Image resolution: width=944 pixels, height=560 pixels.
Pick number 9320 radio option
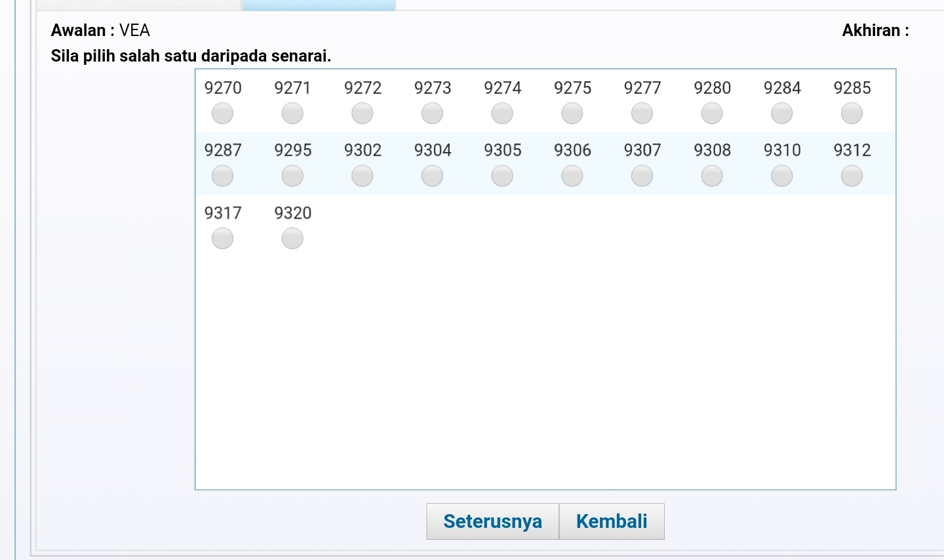click(x=292, y=238)
